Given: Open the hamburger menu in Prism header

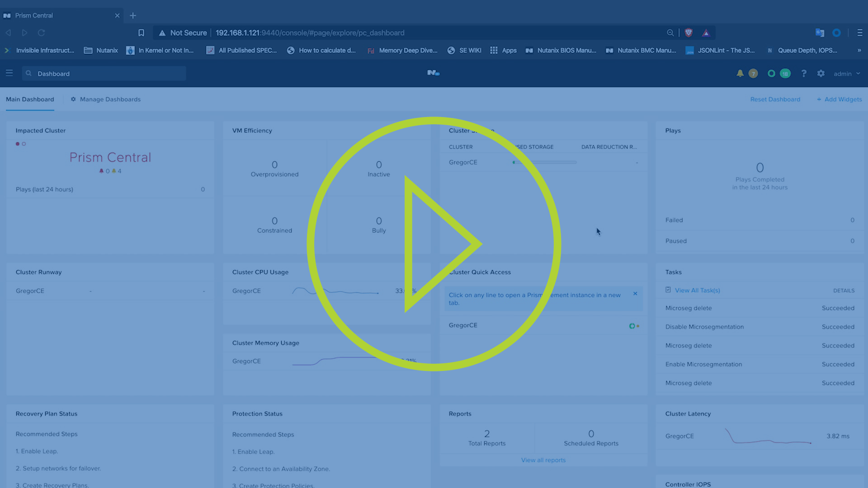Looking at the screenshot, I should coord(9,73).
